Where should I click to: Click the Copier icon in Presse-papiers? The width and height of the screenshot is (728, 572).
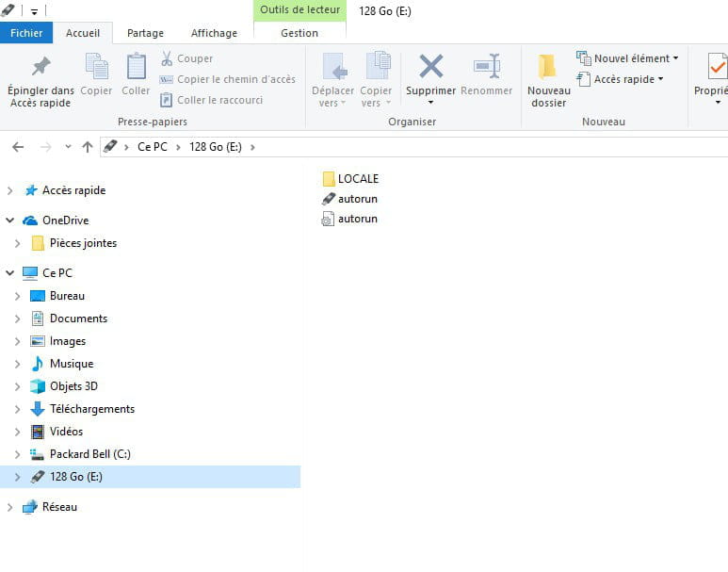(x=97, y=66)
